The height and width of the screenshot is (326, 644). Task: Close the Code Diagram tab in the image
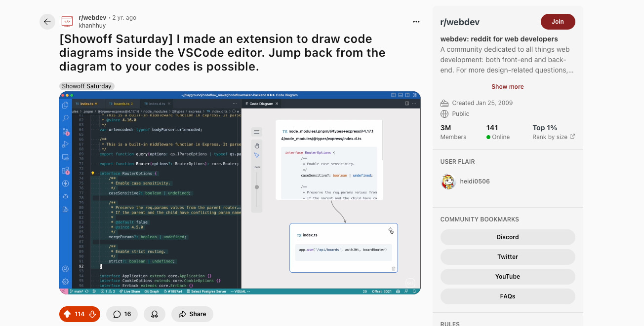(277, 104)
